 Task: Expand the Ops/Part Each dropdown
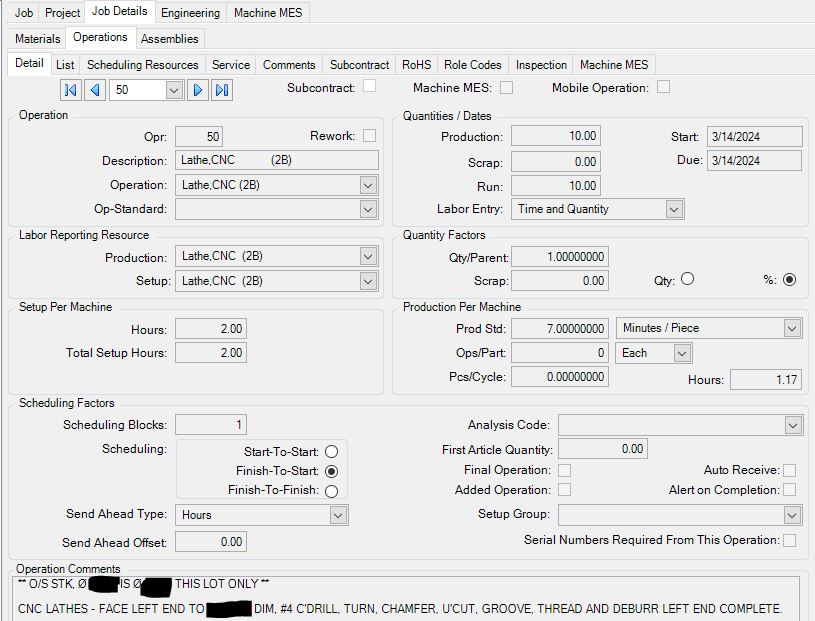[682, 353]
